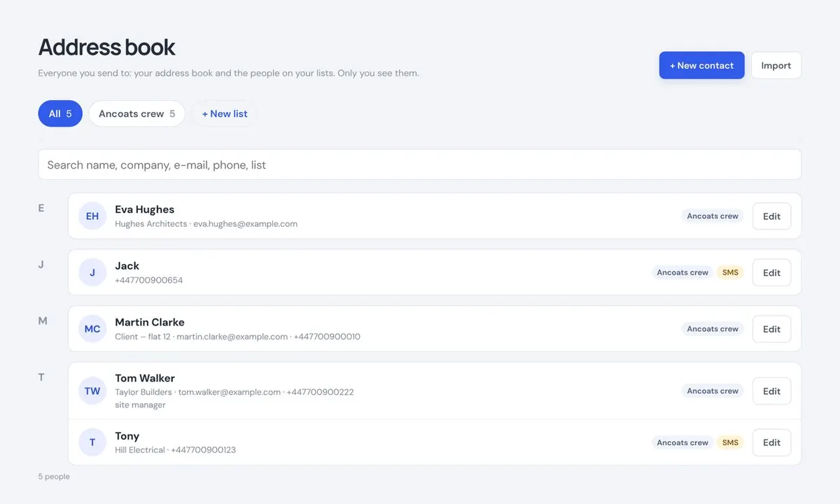
Task: Click Ancoats crew tag on Tom Walker row
Action: [713, 391]
